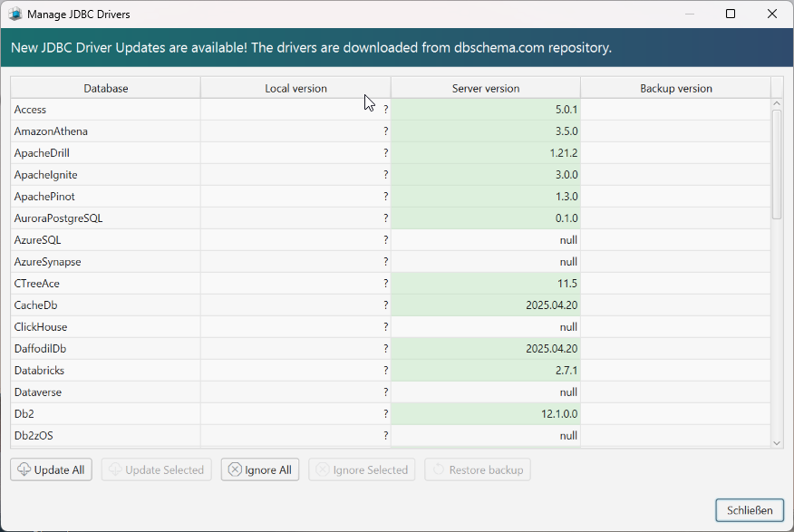
Task: Click the Access backup version cell
Action: [x=675, y=110]
